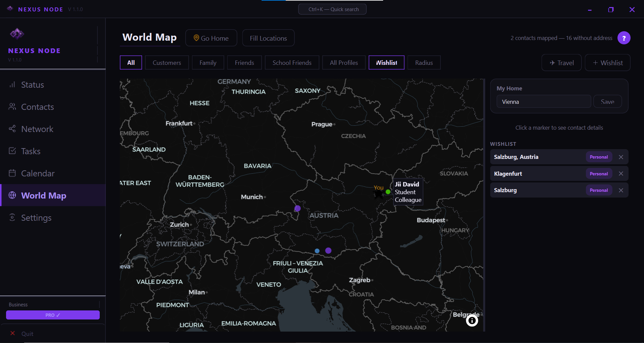Save the My Home location
Image resolution: width=644 pixels, height=343 pixels.
pos(607,101)
